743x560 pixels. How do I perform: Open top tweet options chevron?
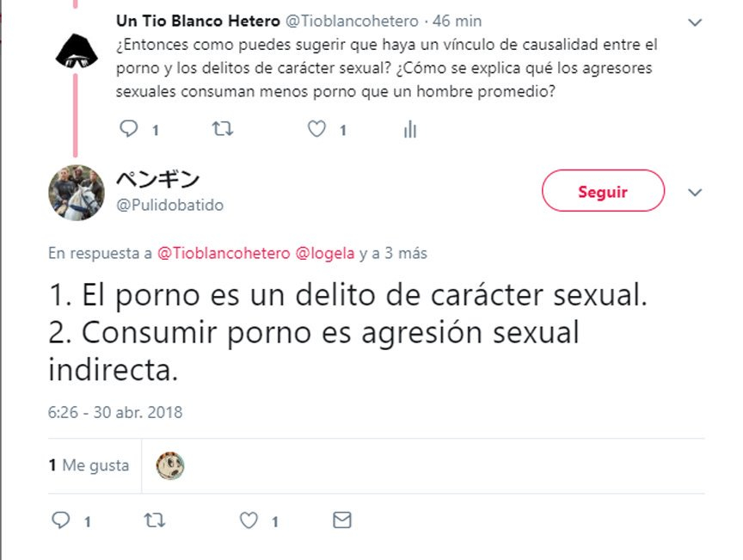point(695,22)
